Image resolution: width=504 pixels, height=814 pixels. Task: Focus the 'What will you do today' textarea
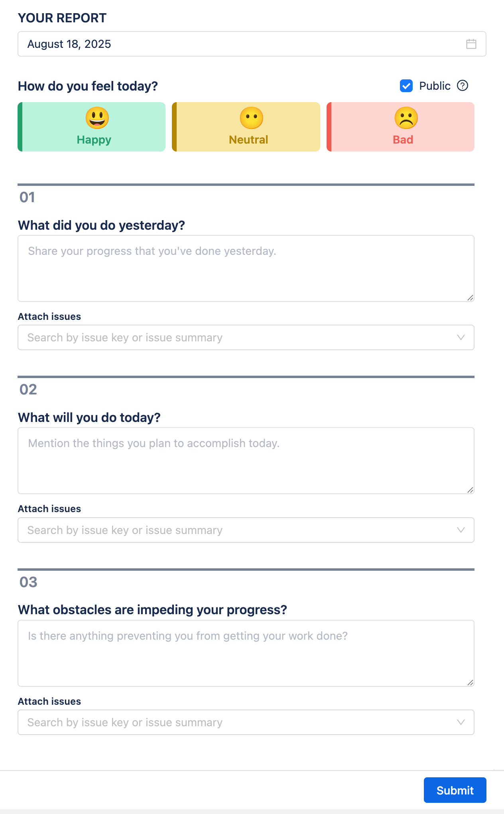(x=246, y=461)
